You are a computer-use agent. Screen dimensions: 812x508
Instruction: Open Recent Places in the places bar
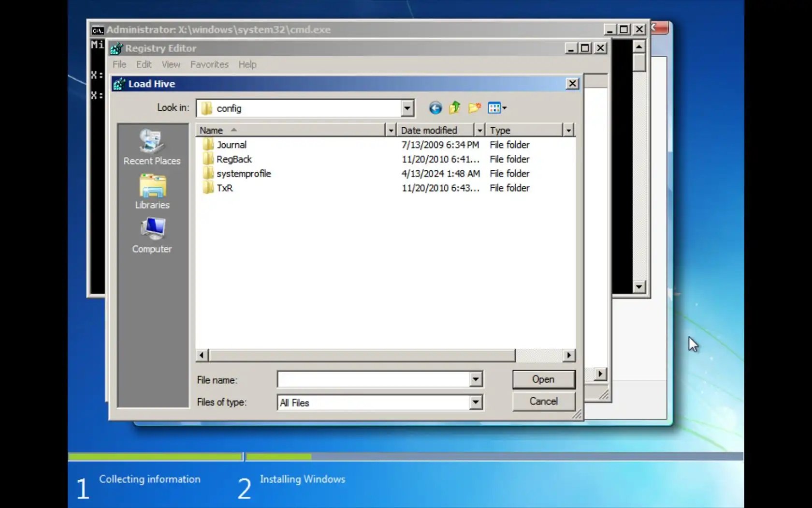[x=152, y=147]
